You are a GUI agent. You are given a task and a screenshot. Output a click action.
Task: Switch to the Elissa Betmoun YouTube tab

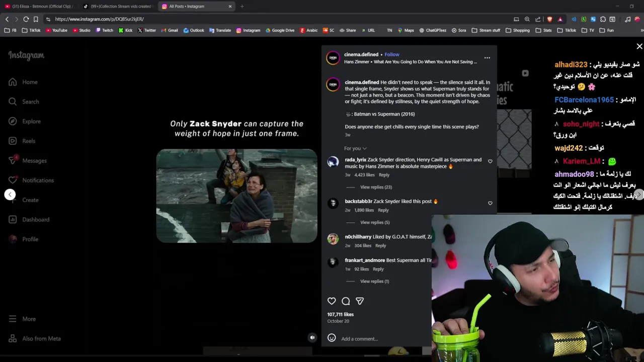click(x=40, y=6)
